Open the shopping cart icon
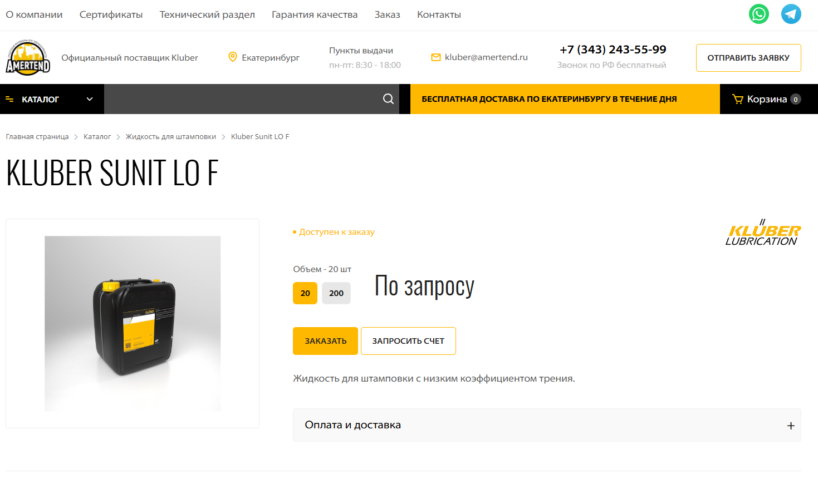The height and width of the screenshot is (504, 818). 737,99
